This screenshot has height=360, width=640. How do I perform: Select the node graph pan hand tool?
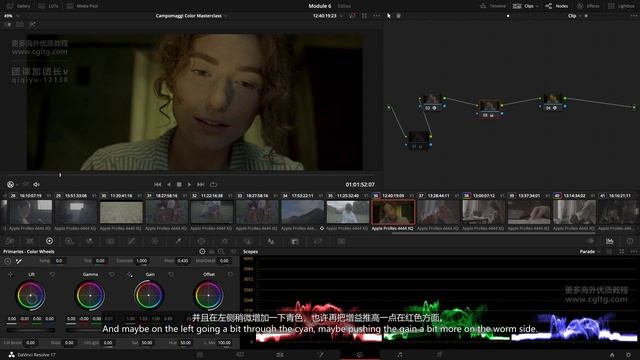coord(398,16)
